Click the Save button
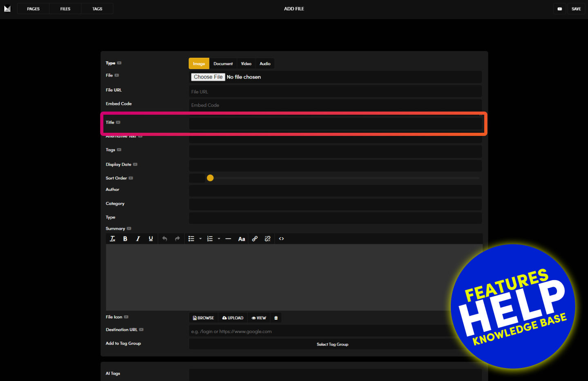588x381 pixels. [576, 9]
